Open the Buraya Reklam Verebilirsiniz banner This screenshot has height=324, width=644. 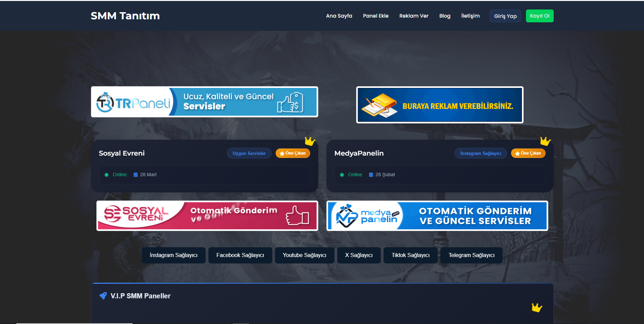[440, 105]
